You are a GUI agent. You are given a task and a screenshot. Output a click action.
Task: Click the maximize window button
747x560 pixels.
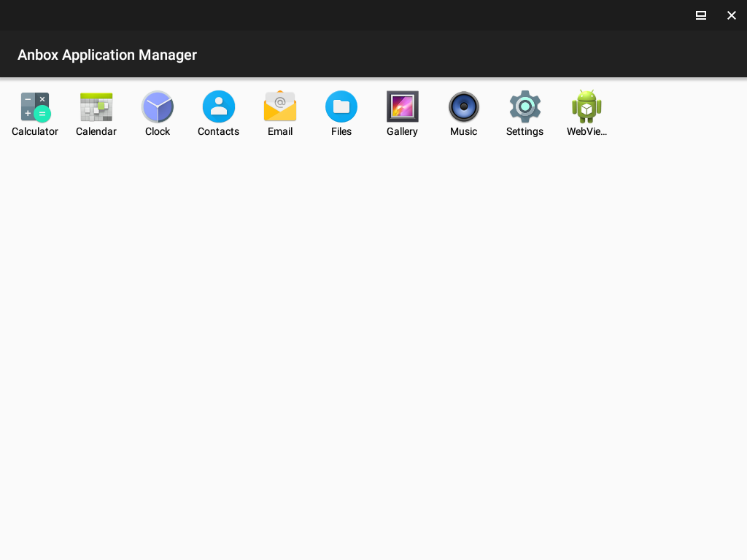(x=701, y=15)
